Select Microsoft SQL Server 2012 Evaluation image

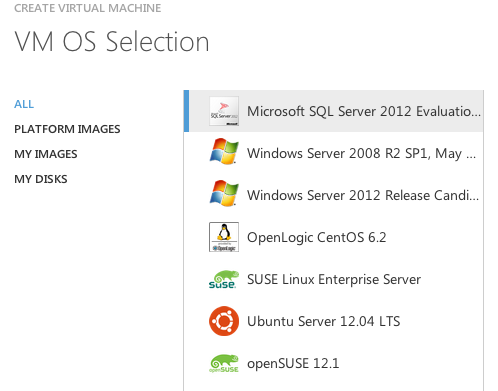click(x=333, y=111)
